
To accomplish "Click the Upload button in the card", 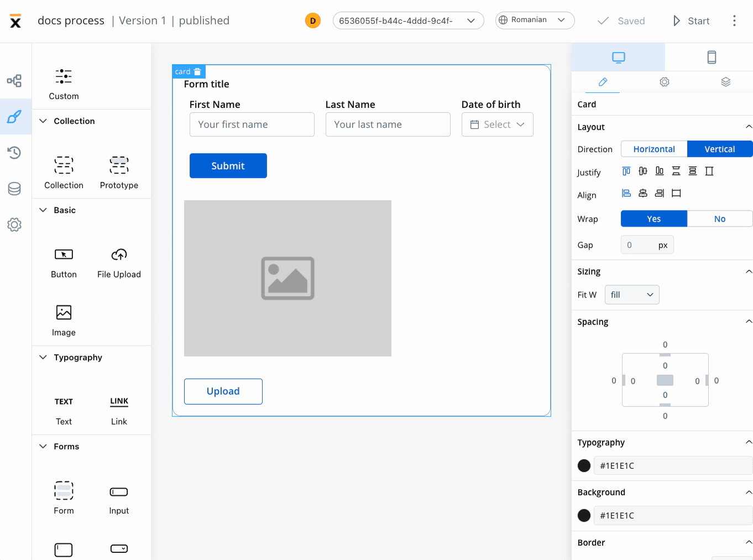I will pos(223,391).
